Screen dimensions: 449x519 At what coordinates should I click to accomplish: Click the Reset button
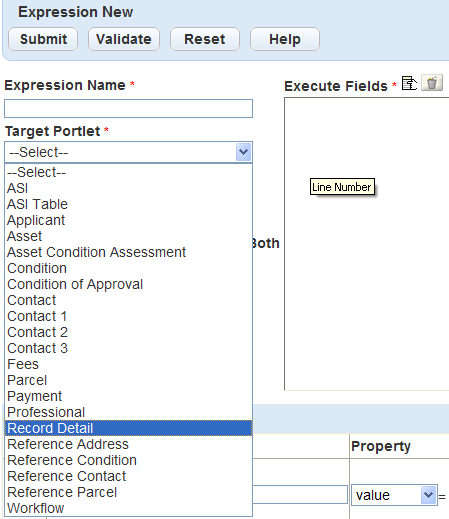(x=205, y=39)
